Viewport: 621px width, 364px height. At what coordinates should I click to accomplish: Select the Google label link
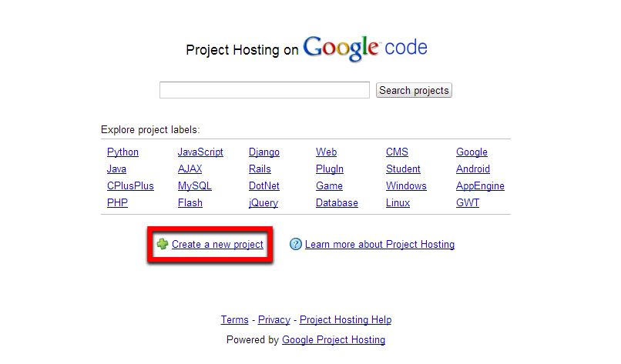pos(472,152)
